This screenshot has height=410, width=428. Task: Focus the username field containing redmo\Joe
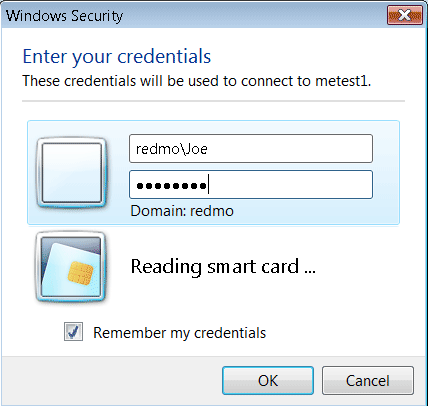coord(251,149)
